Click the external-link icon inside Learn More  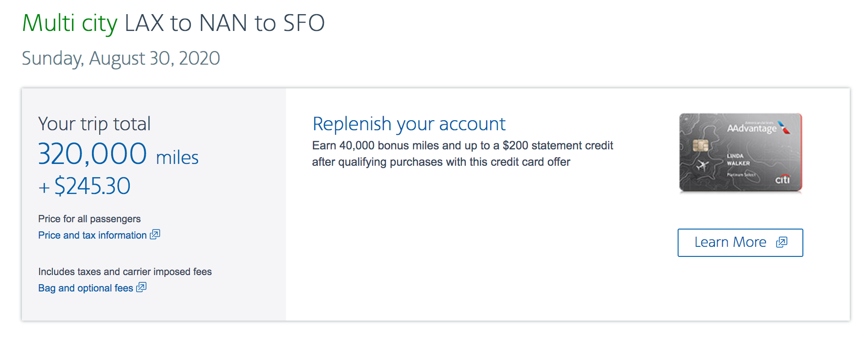click(781, 242)
